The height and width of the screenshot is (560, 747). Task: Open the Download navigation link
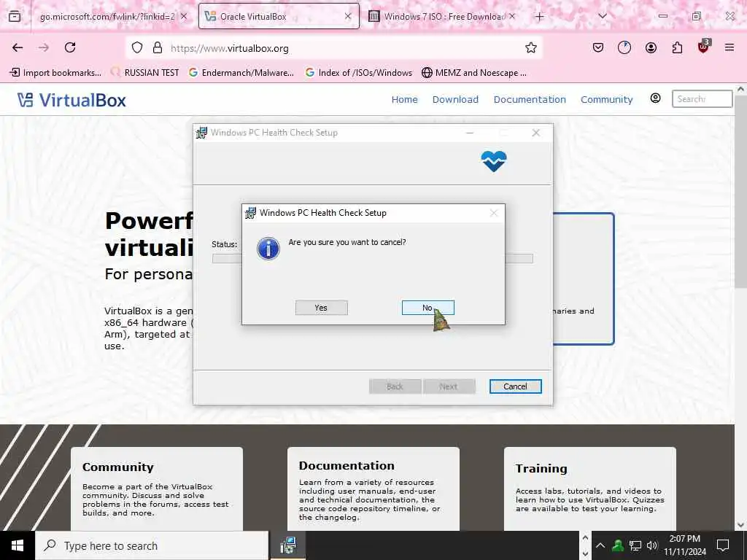pyautogui.click(x=455, y=99)
